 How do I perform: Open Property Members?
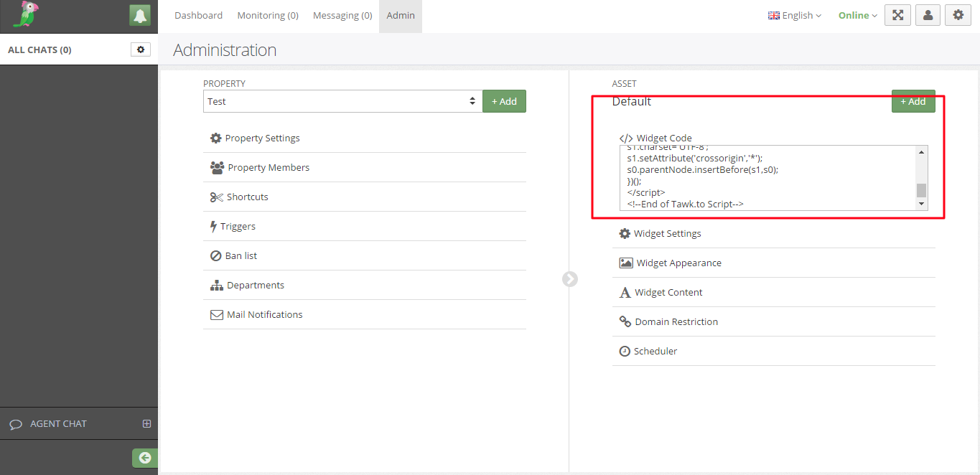365,167
